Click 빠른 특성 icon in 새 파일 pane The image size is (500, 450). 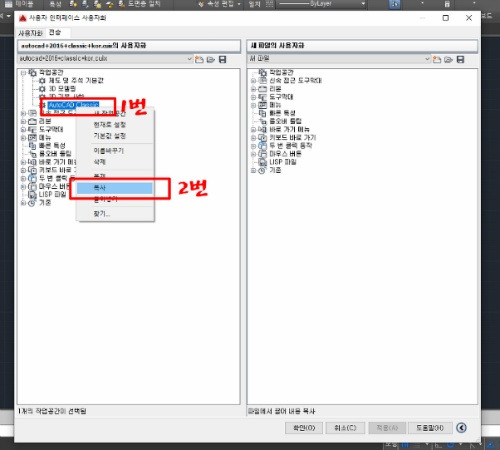263,113
